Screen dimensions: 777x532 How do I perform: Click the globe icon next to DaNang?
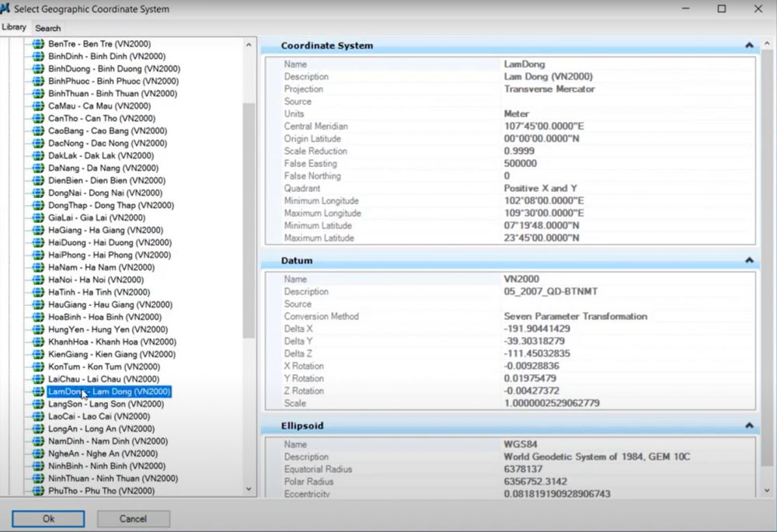[38, 168]
